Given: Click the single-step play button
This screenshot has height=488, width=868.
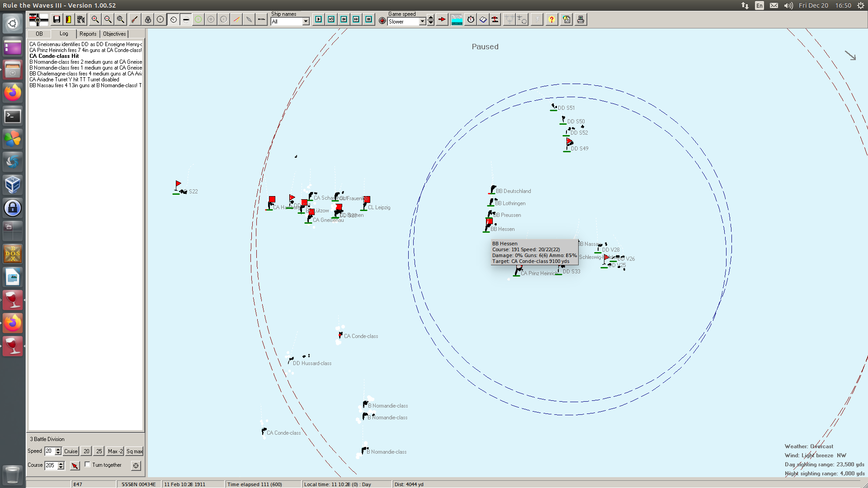Looking at the screenshot, I should click(319, 19).
